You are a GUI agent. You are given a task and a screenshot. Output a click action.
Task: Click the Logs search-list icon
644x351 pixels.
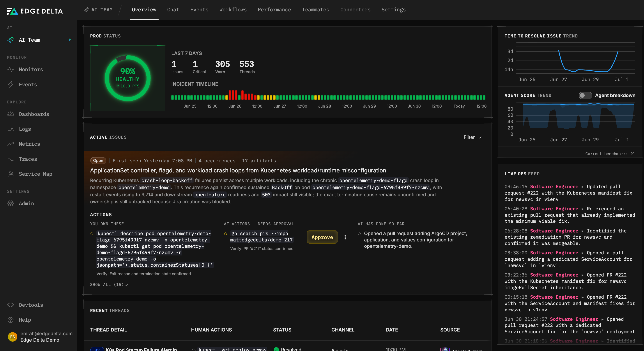tap(11, 129)
